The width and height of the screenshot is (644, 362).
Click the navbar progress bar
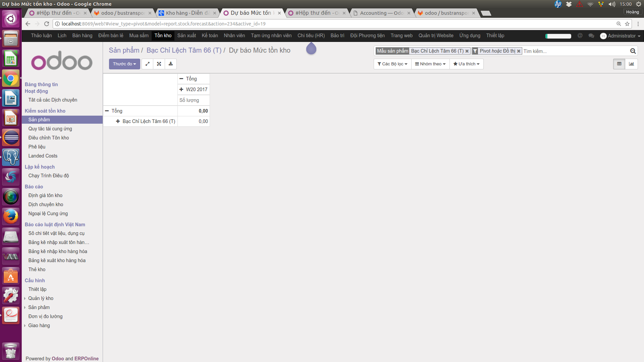(x=558, y=36)
